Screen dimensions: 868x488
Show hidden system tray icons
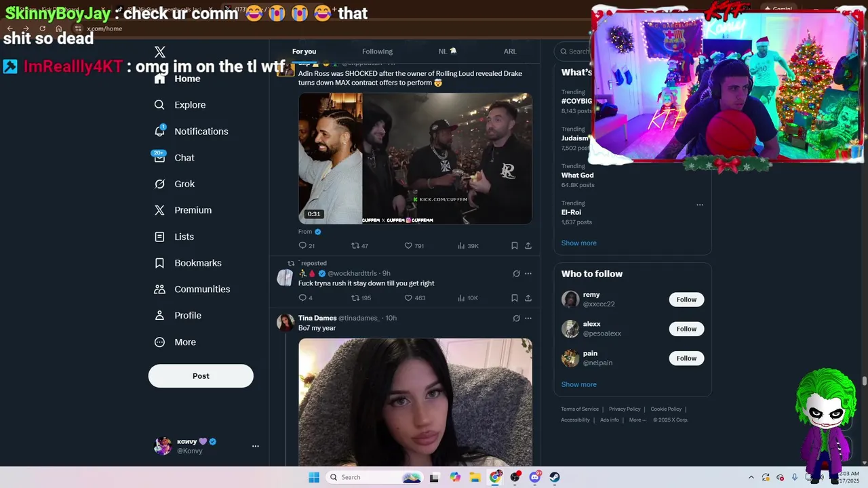coord(751,477)
